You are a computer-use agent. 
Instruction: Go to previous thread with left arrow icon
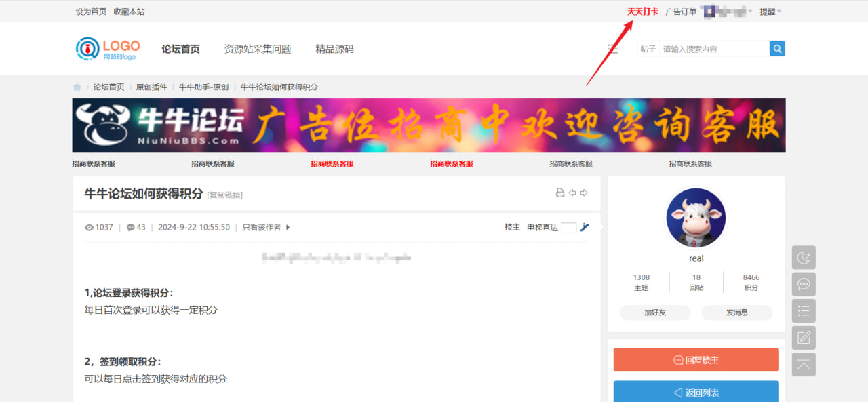(x=572, y=193)
